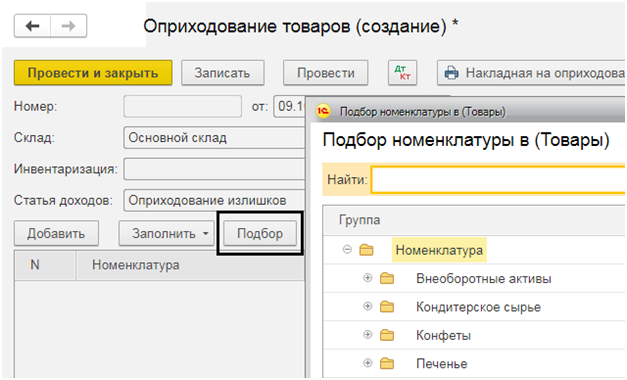
Task: Select the Кондитерское сырье tree item
Action: [478, 307]
